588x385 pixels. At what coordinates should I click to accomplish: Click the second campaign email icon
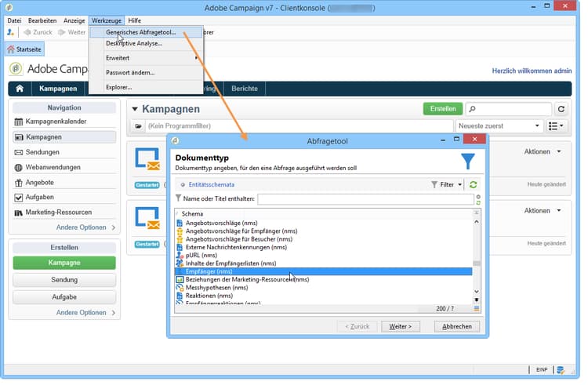(147, 218)
